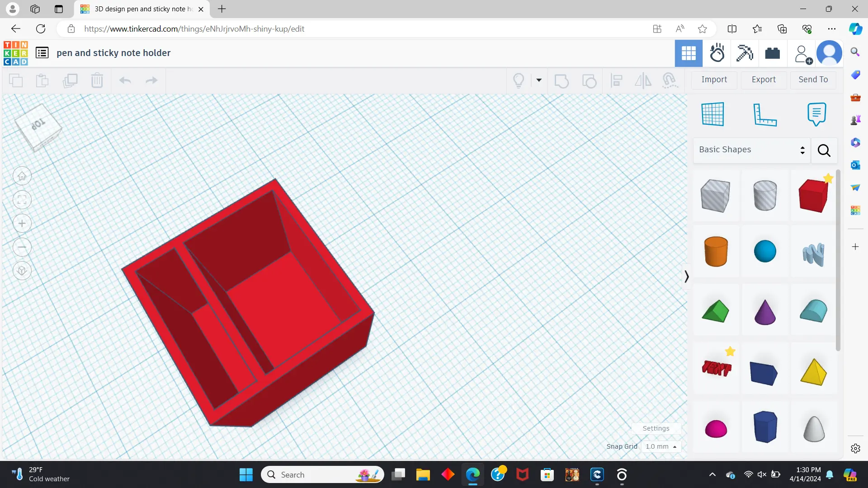Image resolution: width=868 pixels, height=488 pixels.
Task: Toggle show all lightbulb icon
Action: (x=519, y=80)
